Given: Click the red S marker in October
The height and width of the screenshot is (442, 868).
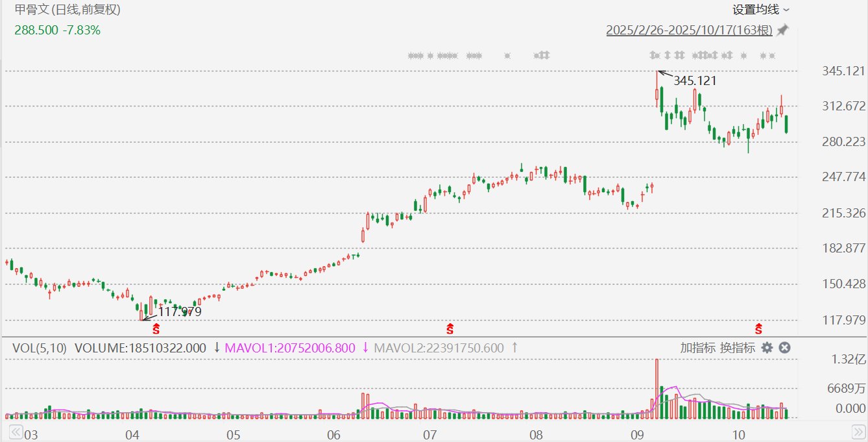Looking at the screenshot, I should (758, 328).
